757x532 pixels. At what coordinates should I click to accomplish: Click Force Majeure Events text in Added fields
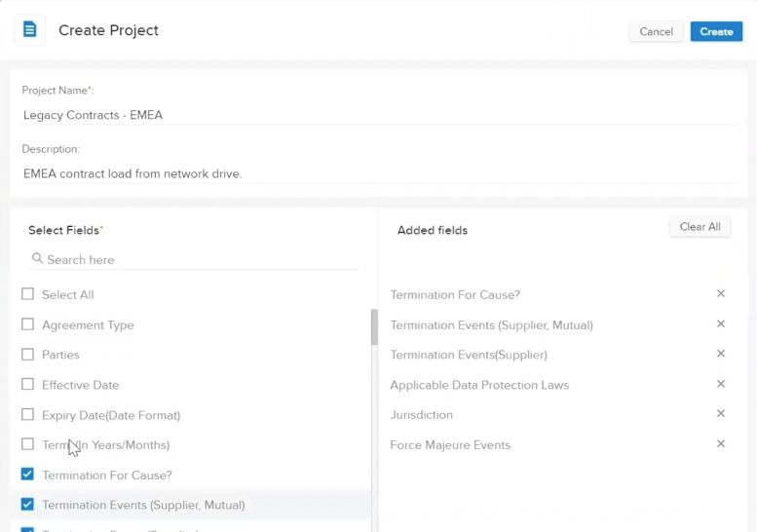click(x=450, y=445)
